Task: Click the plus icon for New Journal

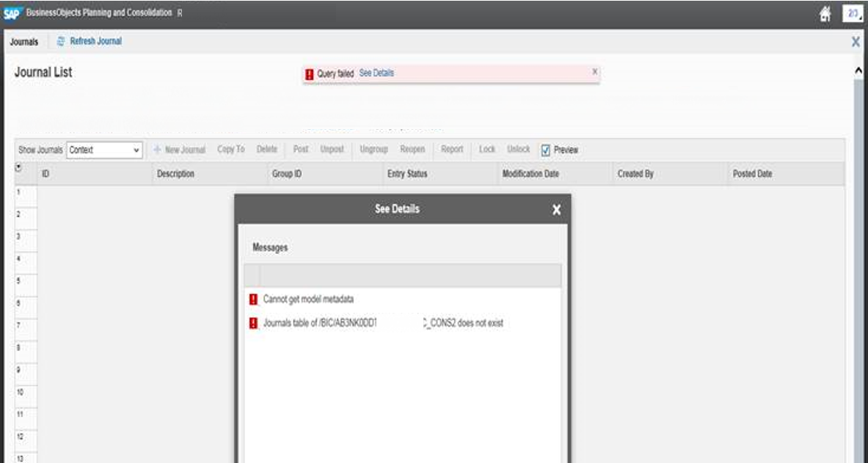Action: point(157,150)
